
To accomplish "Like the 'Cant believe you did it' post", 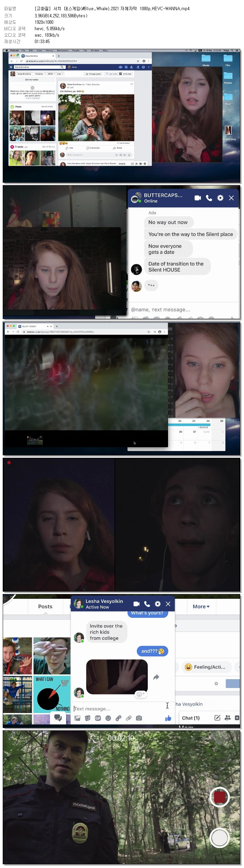I will pyautogui.click(x=69, y=148).
